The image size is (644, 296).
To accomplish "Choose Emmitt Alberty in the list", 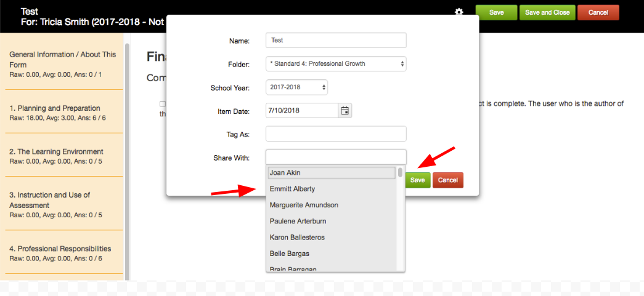I will point(332,188).
